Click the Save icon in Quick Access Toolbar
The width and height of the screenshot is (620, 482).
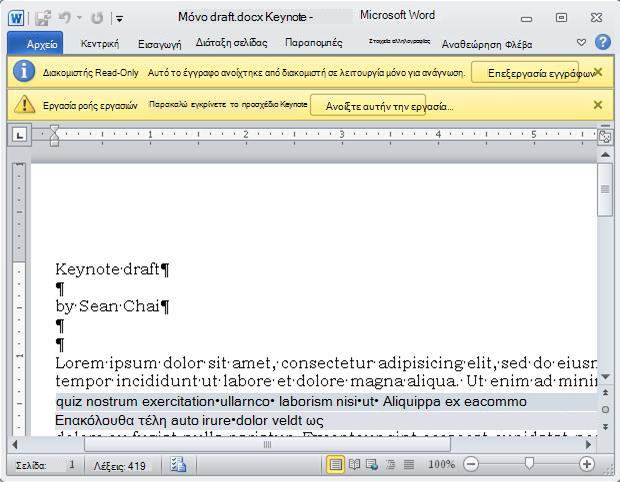coord(43,18)
